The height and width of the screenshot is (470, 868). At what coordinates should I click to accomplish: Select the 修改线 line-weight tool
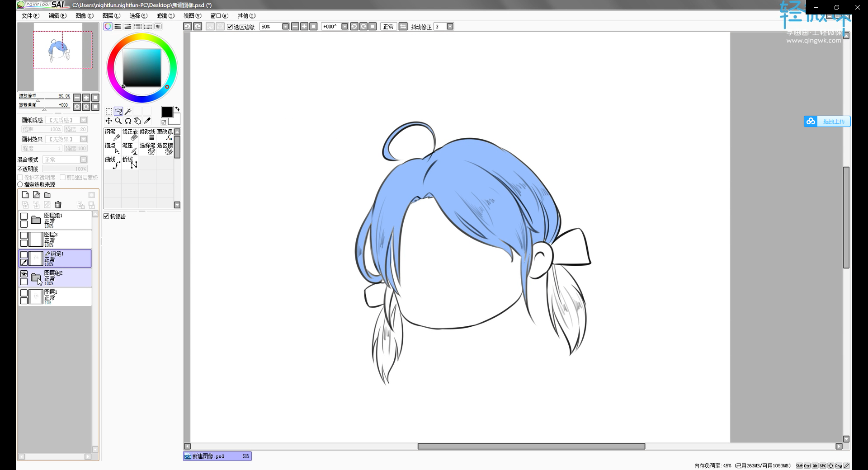tap(147, 135)
